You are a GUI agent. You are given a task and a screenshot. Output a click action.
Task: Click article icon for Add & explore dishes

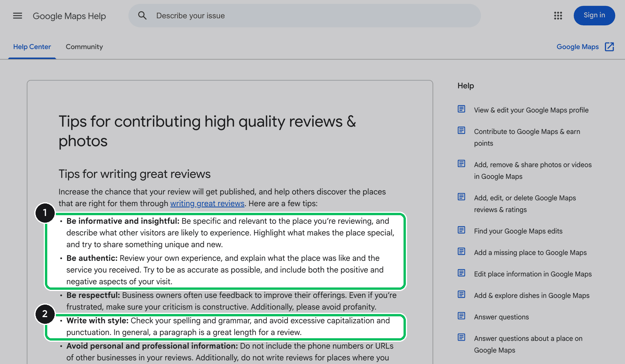[x=461, y=294]
